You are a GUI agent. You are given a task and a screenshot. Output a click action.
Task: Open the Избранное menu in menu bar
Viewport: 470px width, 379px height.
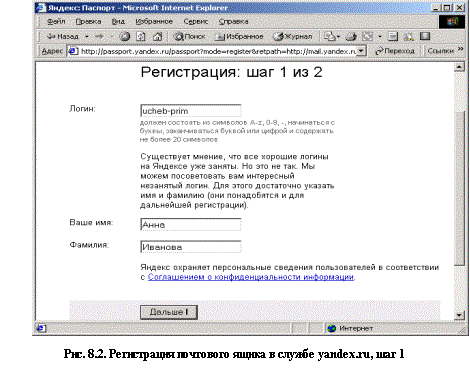(x=154, y=21)
